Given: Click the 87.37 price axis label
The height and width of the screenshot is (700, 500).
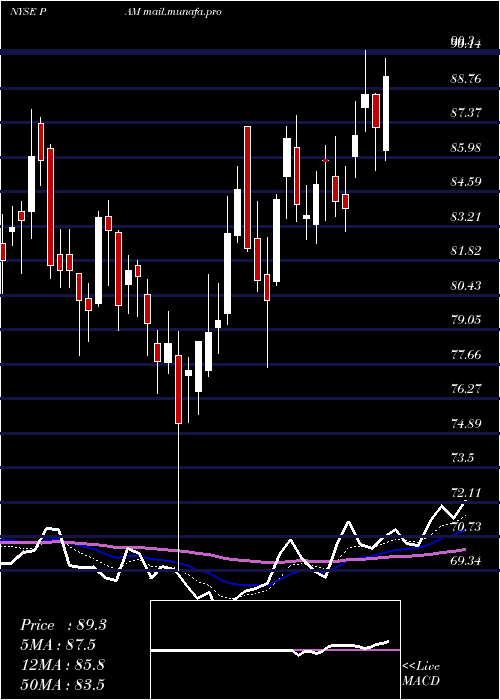Looking at the screenshot, I should point(466,113).
